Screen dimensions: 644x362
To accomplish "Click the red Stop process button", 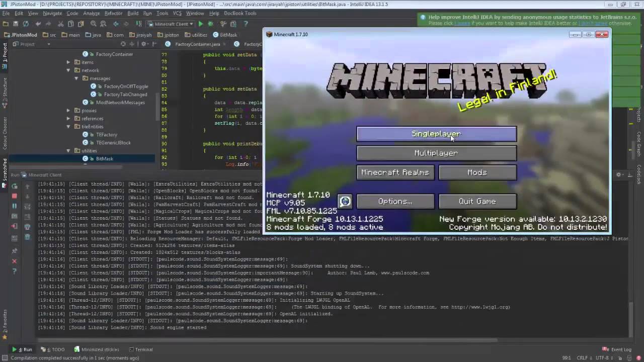I will tap(15, 196).
